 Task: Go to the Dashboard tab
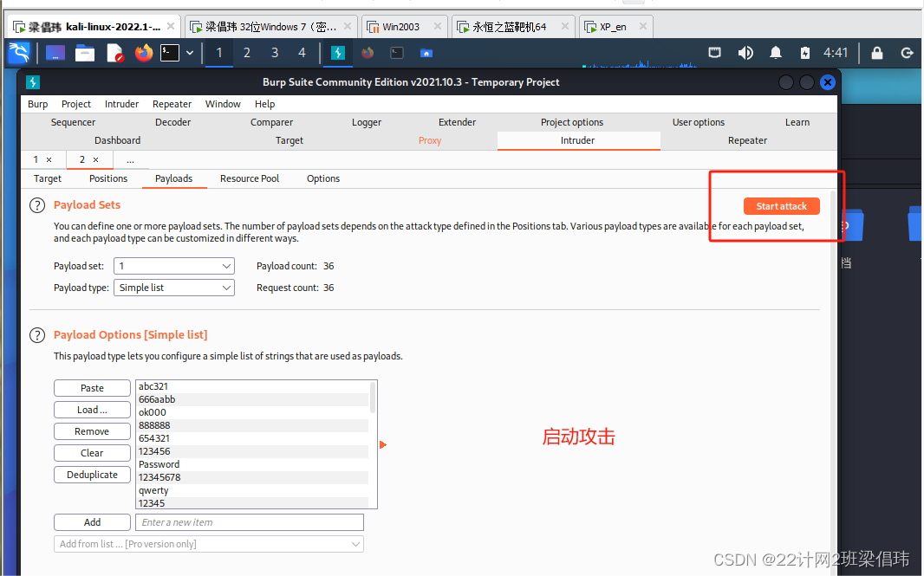117,140
